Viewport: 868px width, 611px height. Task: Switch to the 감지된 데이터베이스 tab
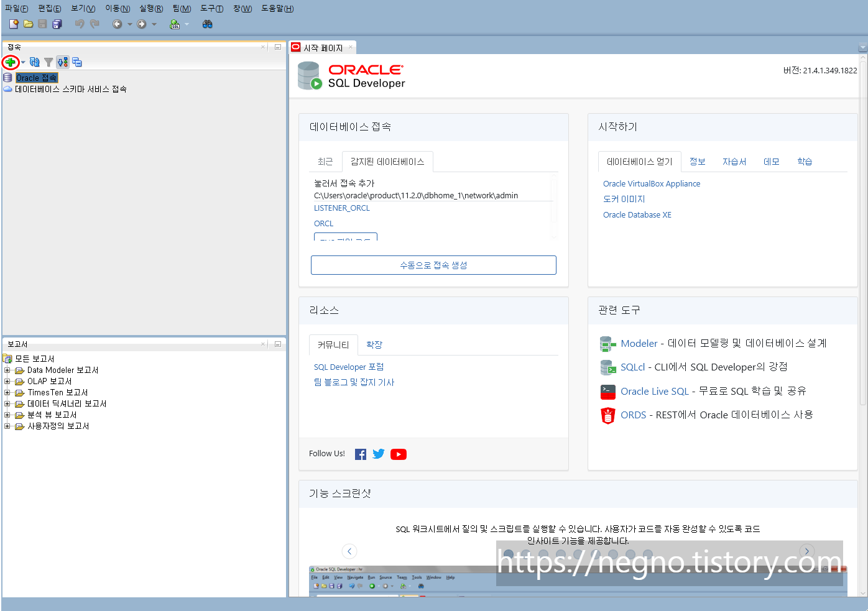[x=387, y=162]
